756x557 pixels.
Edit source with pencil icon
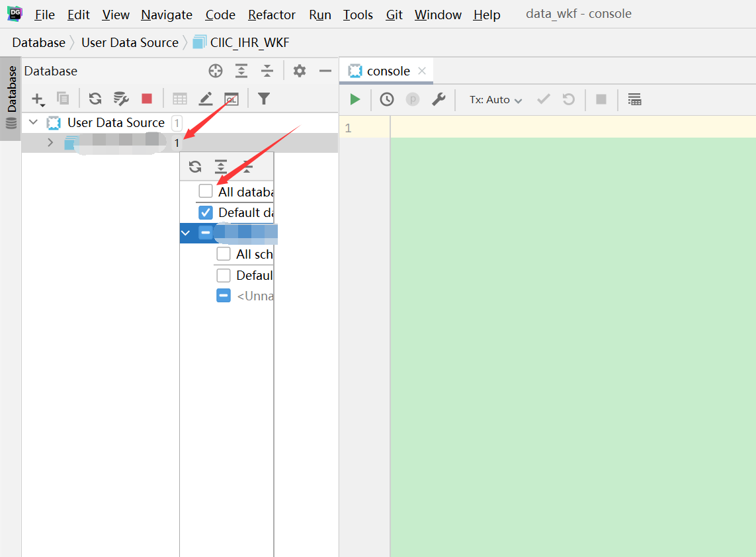point(206,99)
